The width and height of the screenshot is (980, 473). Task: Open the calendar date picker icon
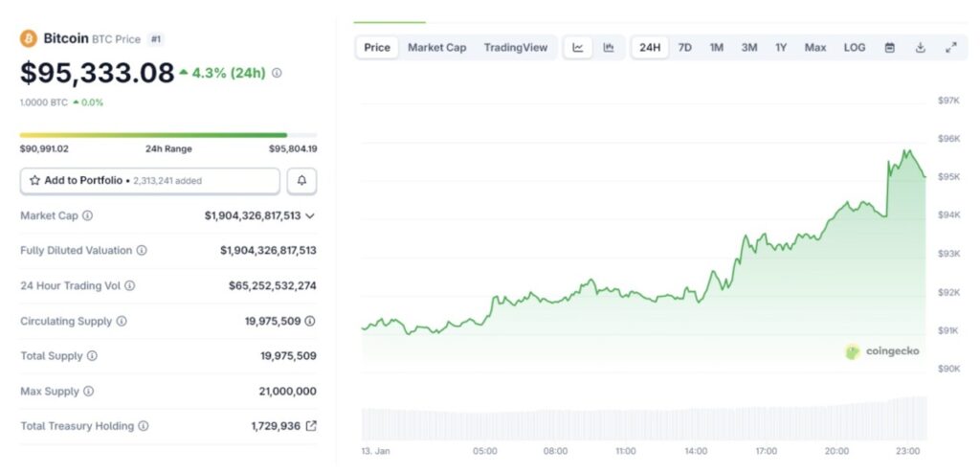click(889, 47)
